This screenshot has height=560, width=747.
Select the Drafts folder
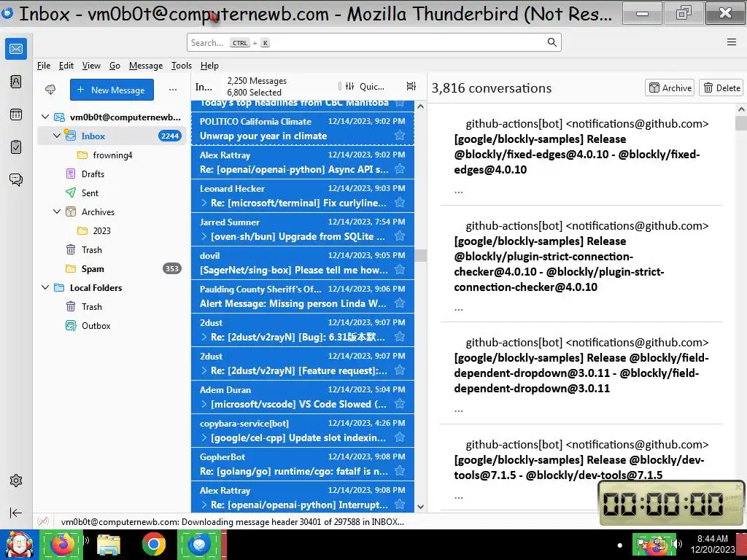pos(112,174)
